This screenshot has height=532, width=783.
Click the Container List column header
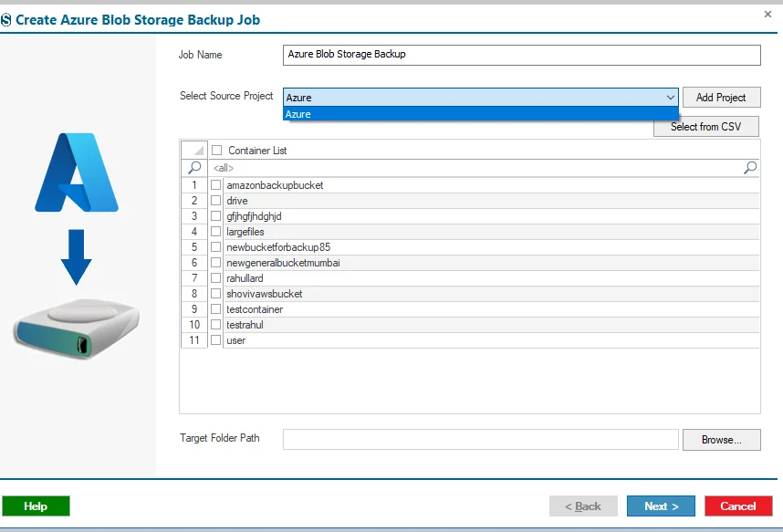click(x=257, y=151)
